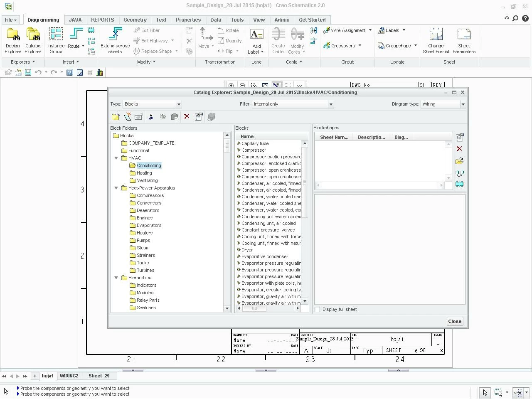
Task: Select the Ventilating folder
Action: coord(147,180)
